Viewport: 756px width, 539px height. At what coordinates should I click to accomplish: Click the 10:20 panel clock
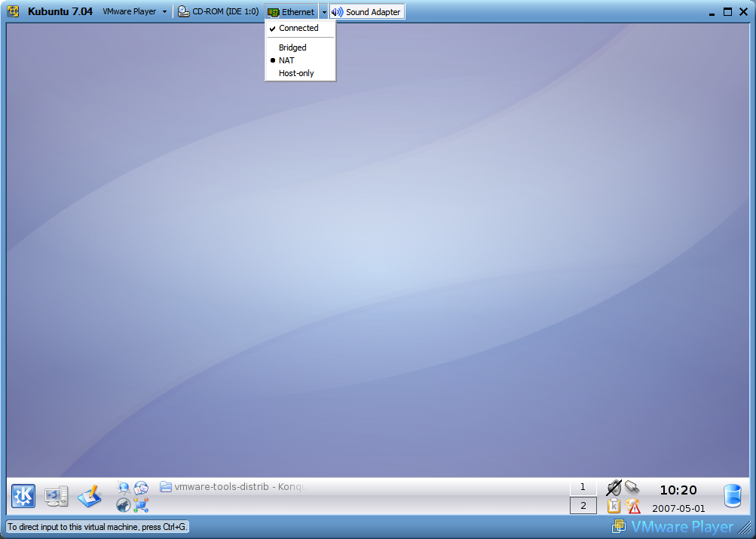[x=678, y=490]
